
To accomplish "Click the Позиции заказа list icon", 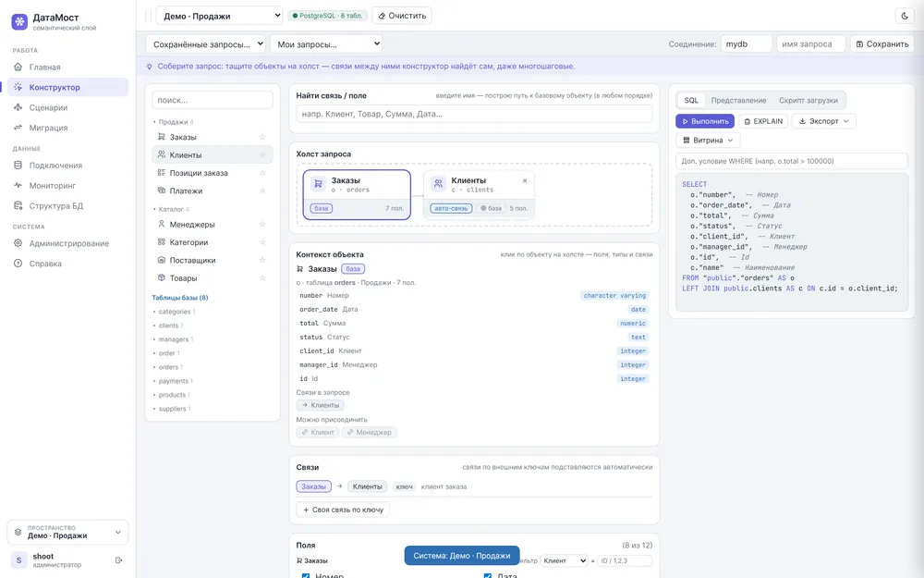I will [161, 173].
